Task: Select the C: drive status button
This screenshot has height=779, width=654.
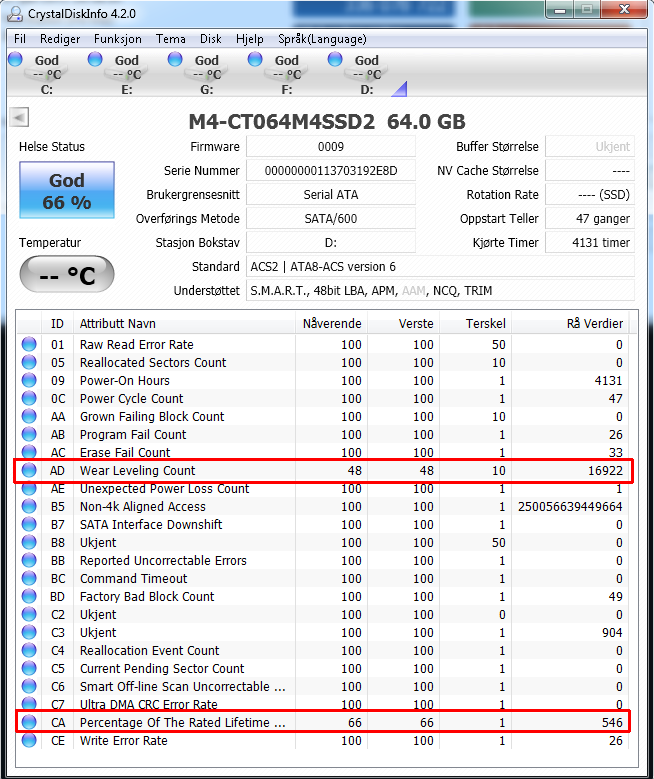Action: (37, 74)
